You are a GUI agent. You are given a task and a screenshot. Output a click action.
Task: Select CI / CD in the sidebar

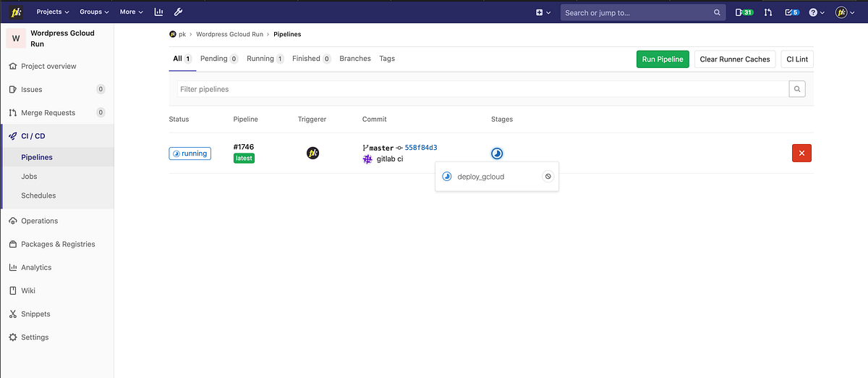(x=33, y=135)
